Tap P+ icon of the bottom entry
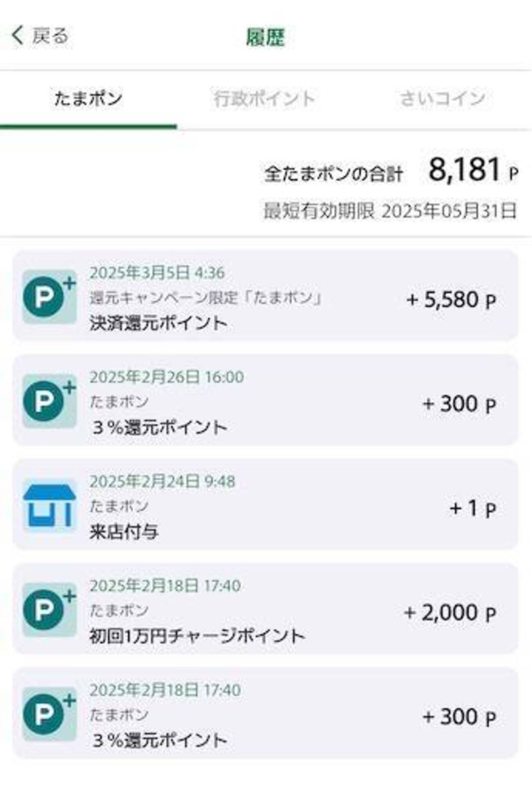Viewport: 532px width, 790px height. click(x=49, y=715)
